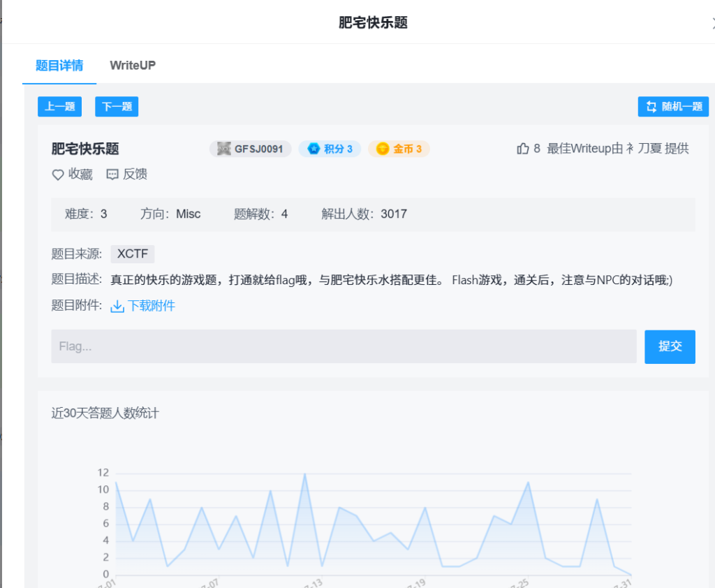Image resolution: width=715 pixels, height=588 pixels.
Task: Switch to the WriteUP tab
Action: click(133, 66)
